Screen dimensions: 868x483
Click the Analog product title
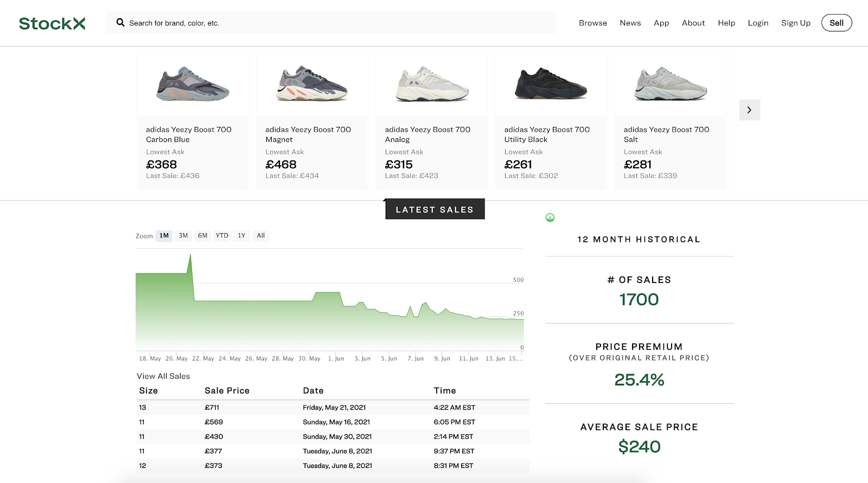[x=427, y=134]
